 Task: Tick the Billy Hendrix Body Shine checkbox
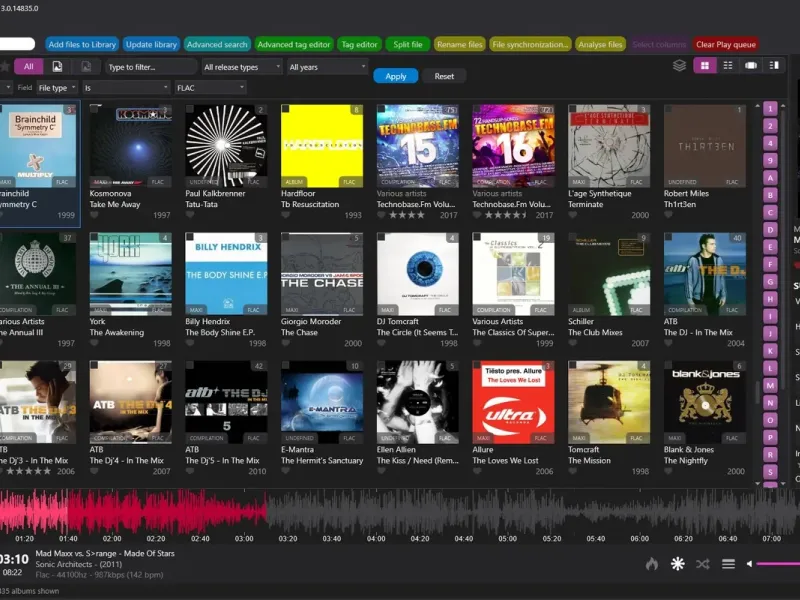190,237
